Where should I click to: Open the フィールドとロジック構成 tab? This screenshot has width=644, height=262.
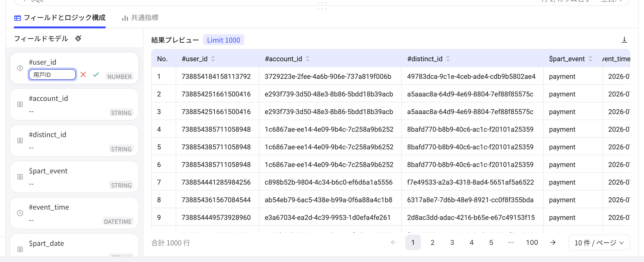click(x=60, y=18)
